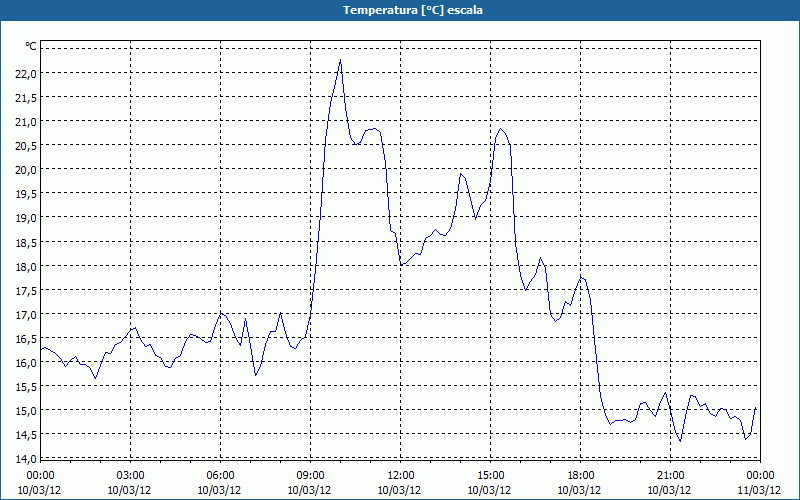Click the 15:00 time label
Screen dimensions: 800x500
tap(490, 476)
